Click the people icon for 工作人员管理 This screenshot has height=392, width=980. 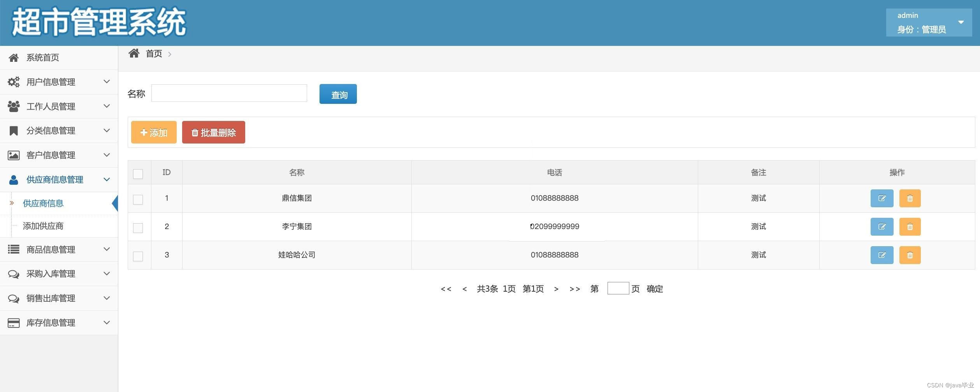pyautogui.click(x=14, y=107)
